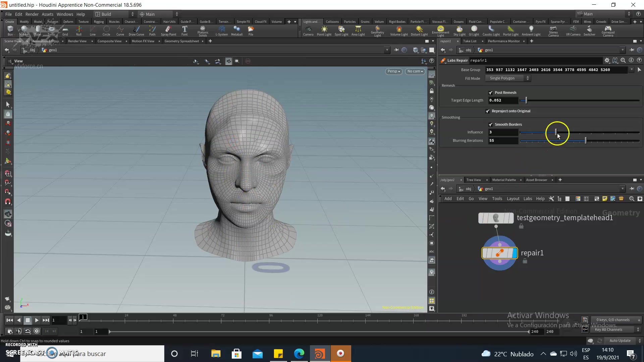This screenshot has height=362, width=644.
Task: Select the Sky Light tool
Action: tap(459, 30)
